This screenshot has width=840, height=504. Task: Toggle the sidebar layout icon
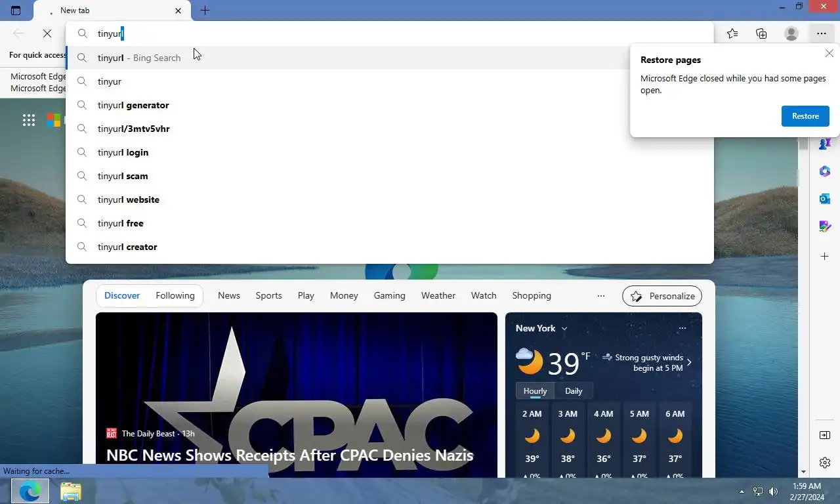[825, 435]
